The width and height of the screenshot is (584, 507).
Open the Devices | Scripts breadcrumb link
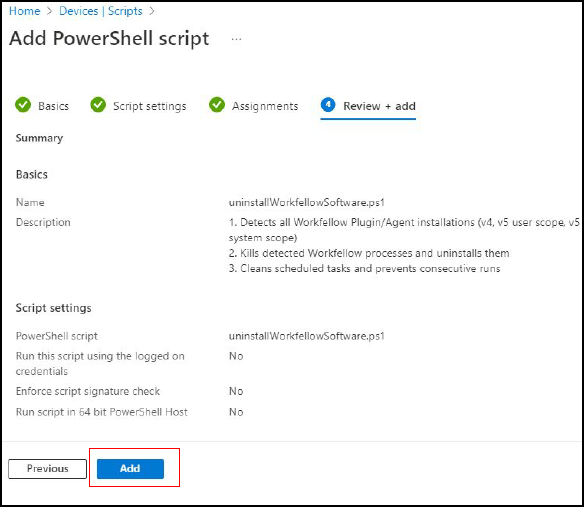(101, 11)
